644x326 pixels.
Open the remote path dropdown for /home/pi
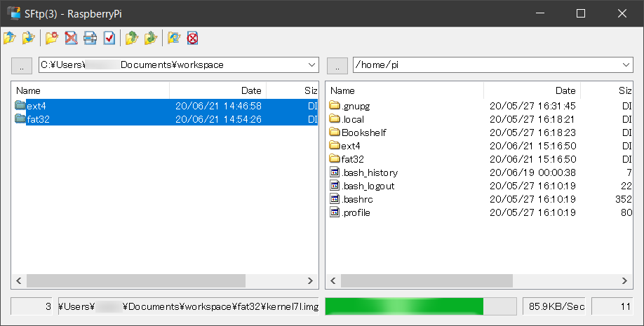pos(626,65)
